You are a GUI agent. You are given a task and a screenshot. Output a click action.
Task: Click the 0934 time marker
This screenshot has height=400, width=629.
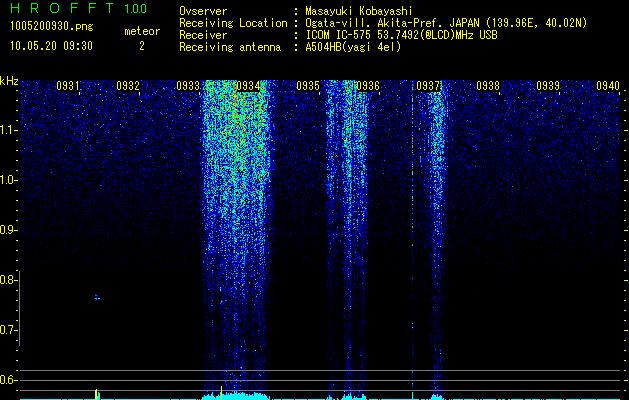tap(248, 86)
